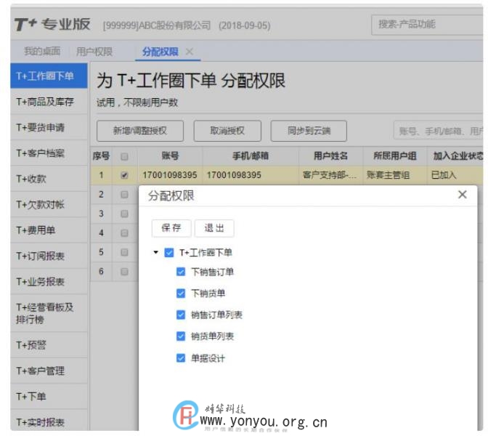Collapse the T+工作圈下单 tree node

pyautogui.click(x=155, y=252)
